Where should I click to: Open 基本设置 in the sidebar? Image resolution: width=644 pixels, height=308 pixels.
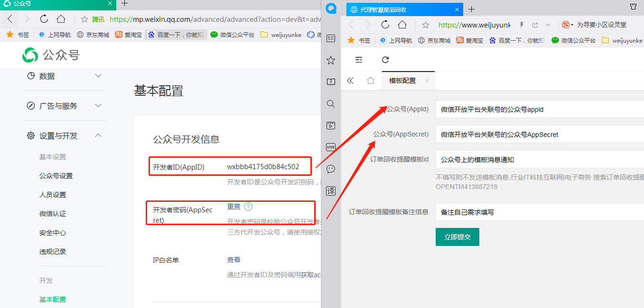tap(53, 157)
